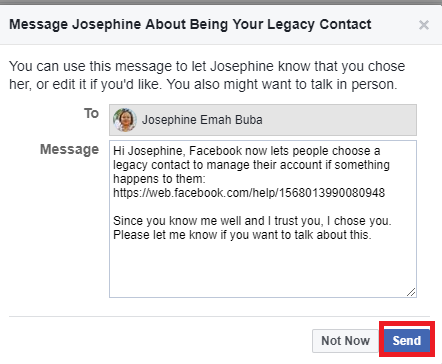Click the blank line between message paragraphs
The width and height of the screenshot is (442, 364).
click(263, 207)
